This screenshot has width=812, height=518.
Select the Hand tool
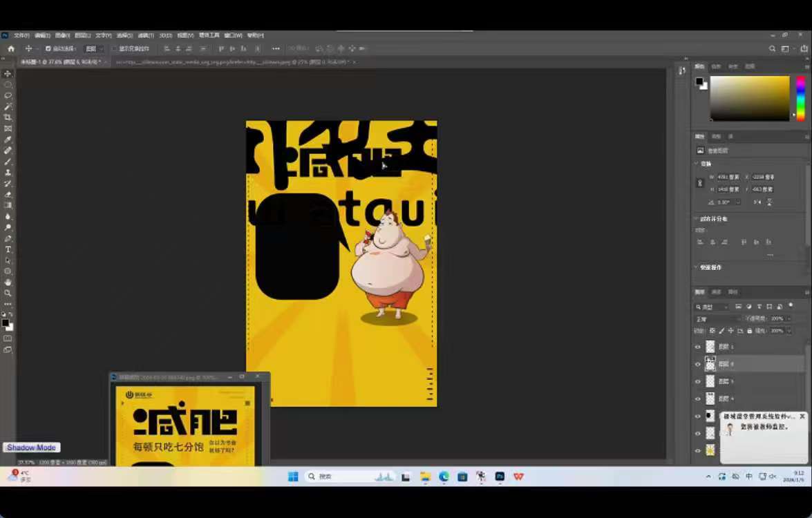coord(8,282)
